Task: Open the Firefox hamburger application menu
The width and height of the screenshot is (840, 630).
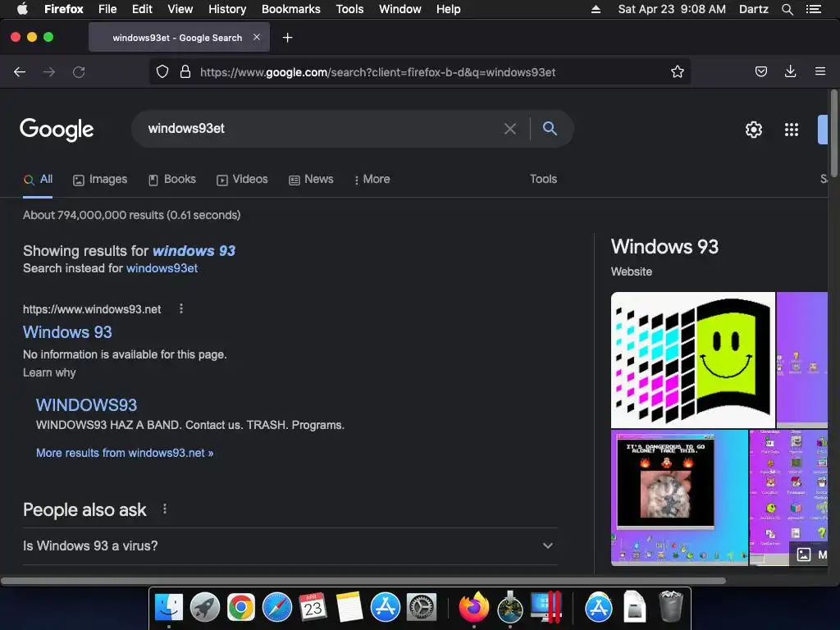Action: point(819,71)
